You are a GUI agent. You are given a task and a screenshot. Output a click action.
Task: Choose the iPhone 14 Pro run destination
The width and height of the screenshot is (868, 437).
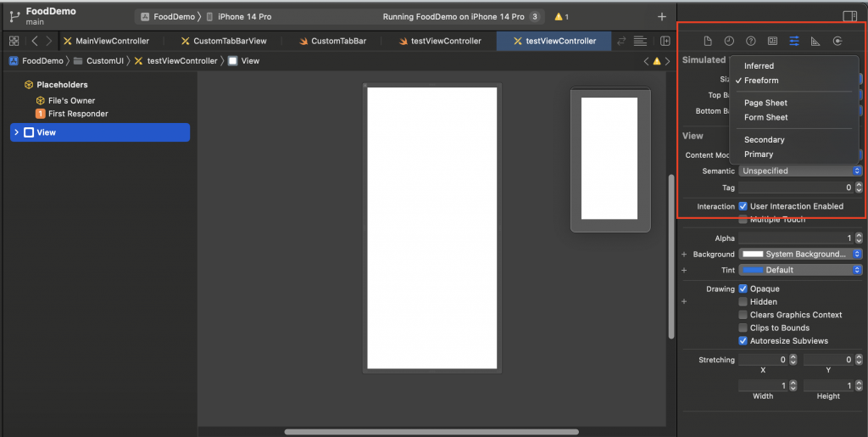pos(238,17)
